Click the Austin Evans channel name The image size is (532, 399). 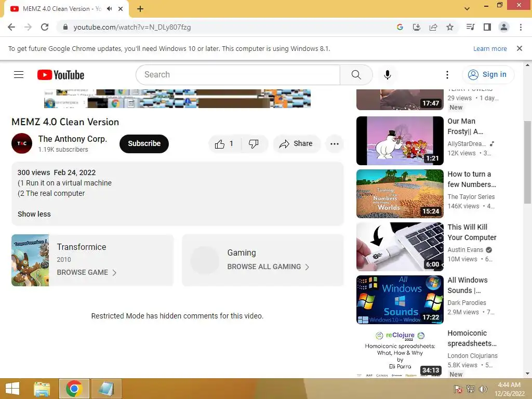coord(465,250)
